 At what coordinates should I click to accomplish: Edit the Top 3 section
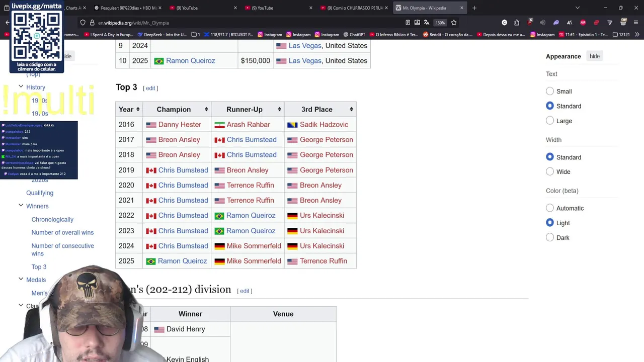click(150, 88)
